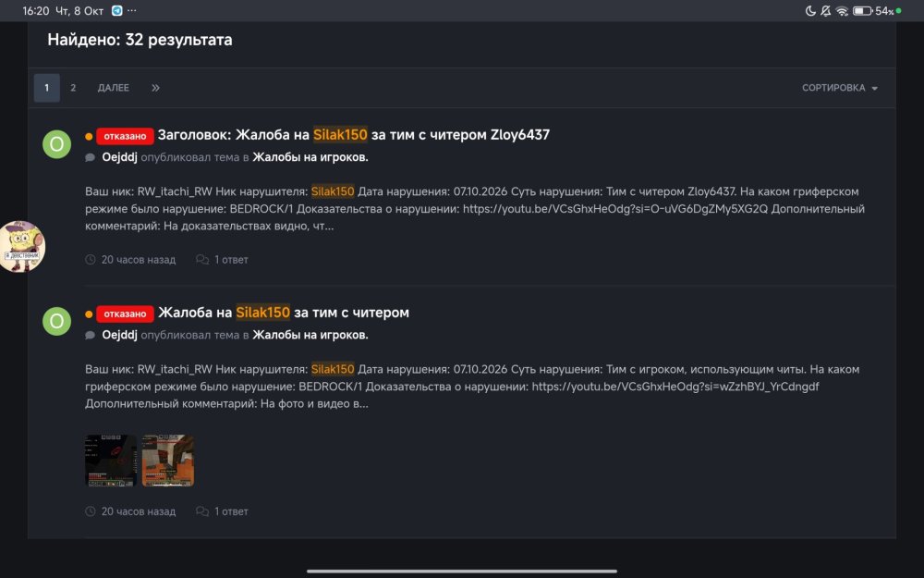The height and width of the screenshot is (578, 924).
Task: Open the Сортировка sorting dropdown
Action: (x=840, y=88)
